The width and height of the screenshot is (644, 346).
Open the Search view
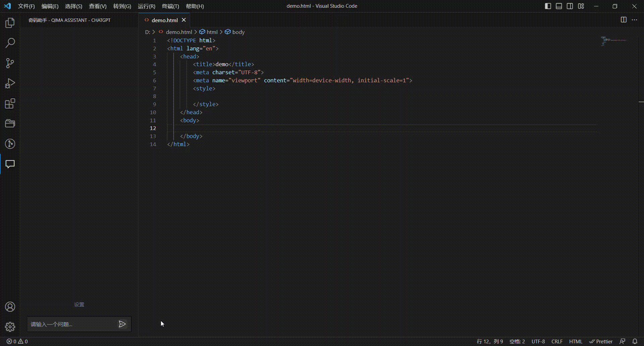click(x=10, y=43)
